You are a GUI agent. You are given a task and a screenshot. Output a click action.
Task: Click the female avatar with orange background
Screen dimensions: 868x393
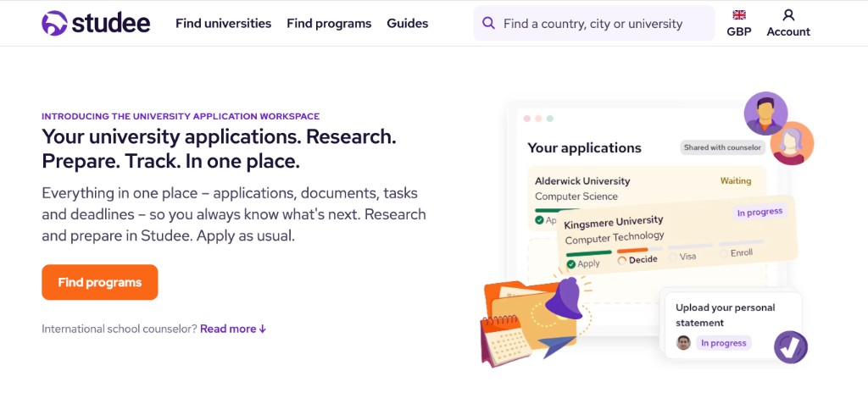point(792,143)
